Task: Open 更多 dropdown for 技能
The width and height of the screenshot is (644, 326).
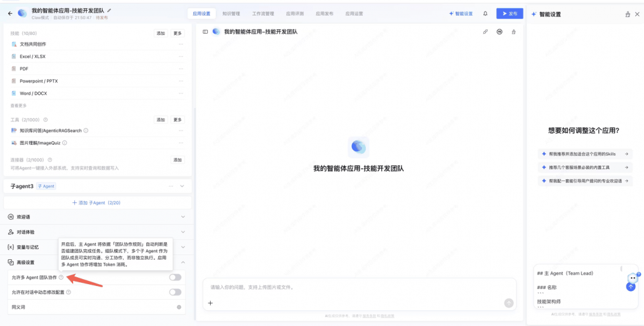Action: click(x=178, y=34)
